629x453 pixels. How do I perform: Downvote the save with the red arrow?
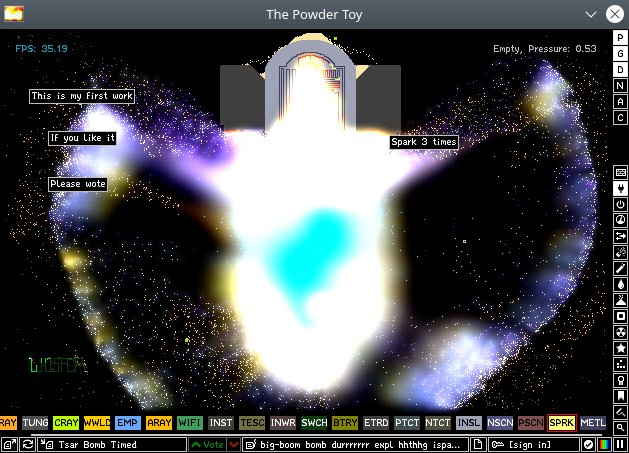click(234, 445)
